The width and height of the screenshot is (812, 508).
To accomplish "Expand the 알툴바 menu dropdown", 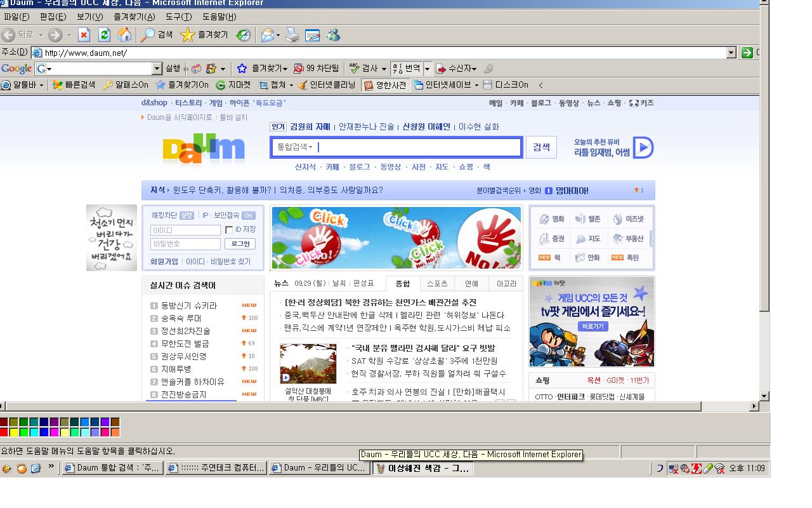I will [x=42, y=84].
